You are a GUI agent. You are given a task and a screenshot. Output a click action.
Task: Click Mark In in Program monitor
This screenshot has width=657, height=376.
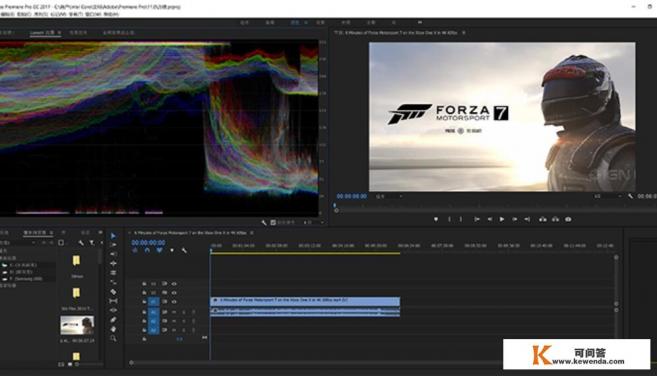click(x=449, y=219)
